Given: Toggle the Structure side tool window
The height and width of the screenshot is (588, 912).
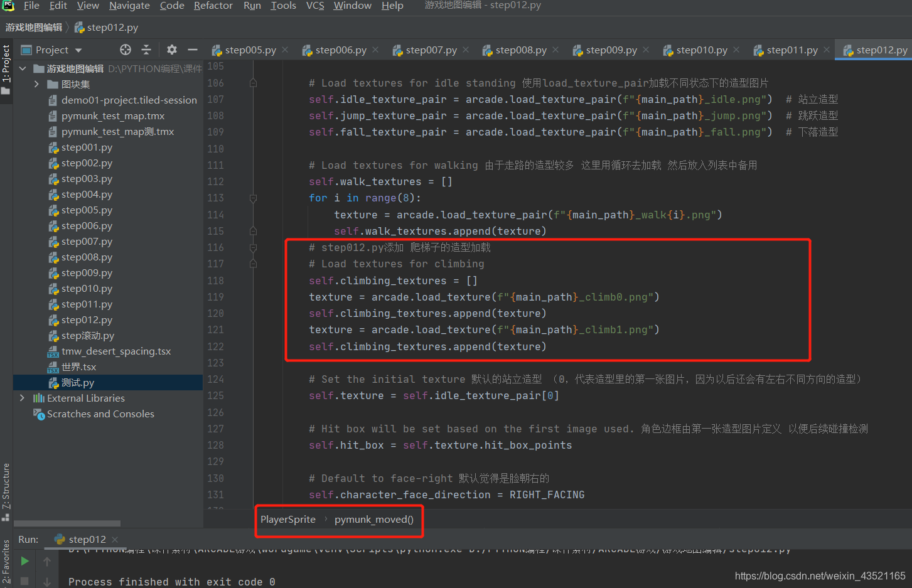Looking at the screenshot, I should [x=6, y=492].
